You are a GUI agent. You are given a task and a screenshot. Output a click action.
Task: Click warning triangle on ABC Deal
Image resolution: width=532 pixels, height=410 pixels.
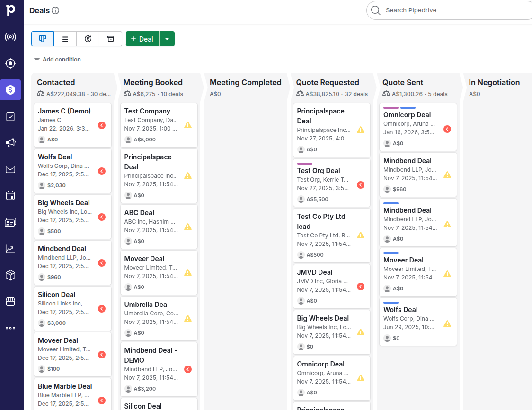(188, 227)
